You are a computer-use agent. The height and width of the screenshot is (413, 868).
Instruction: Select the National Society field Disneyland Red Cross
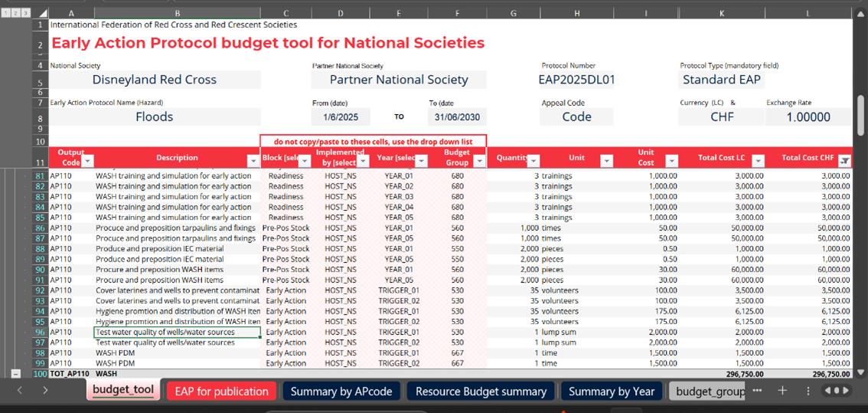tap(155, 80)
